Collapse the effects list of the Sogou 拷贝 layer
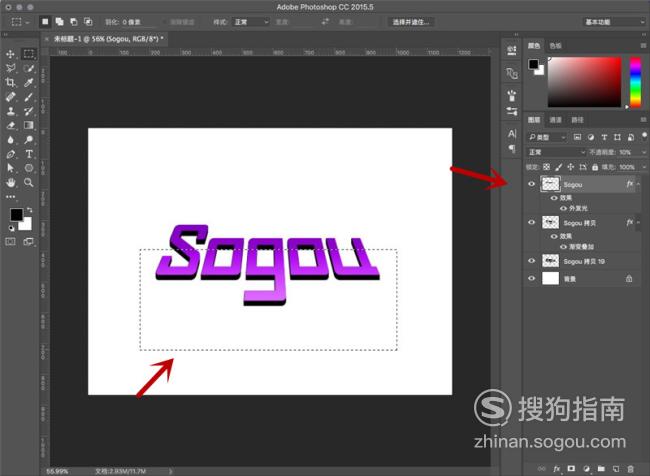This screenshot has height=476, width=650. coord(638,223)
